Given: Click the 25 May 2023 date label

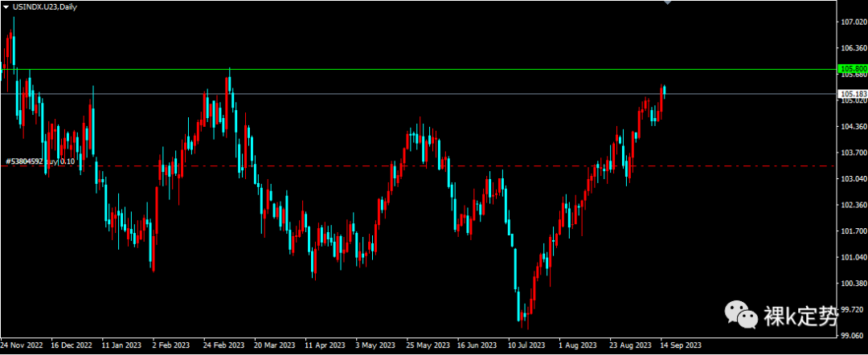Looking at the screenshot, I should tap(426, 345).
